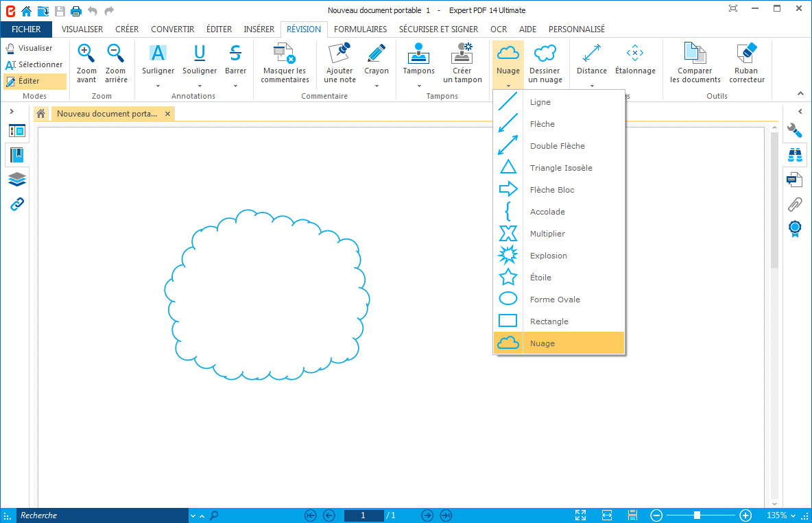Open the attachments paperclip side panel
The width and height of the screenshot is (812, 523).
tap(795, 204)
